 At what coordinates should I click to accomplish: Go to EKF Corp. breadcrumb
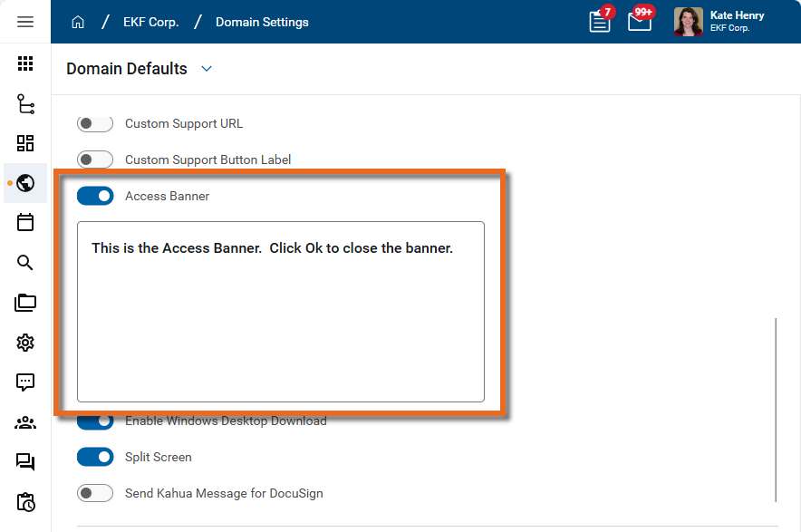coord(150,22)
